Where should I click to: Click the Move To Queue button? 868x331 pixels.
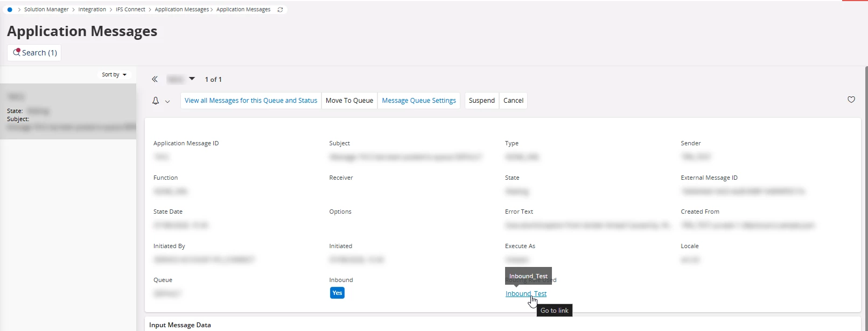pos(349,101)
